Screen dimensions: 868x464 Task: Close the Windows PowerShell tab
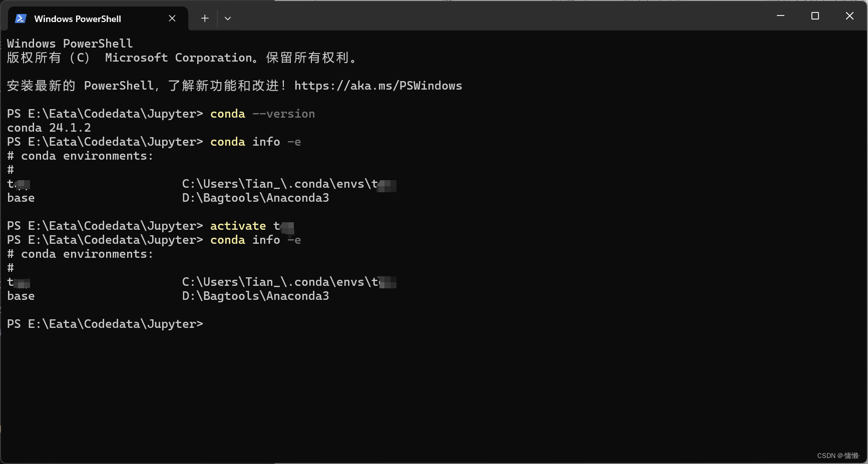pos(172,19)
